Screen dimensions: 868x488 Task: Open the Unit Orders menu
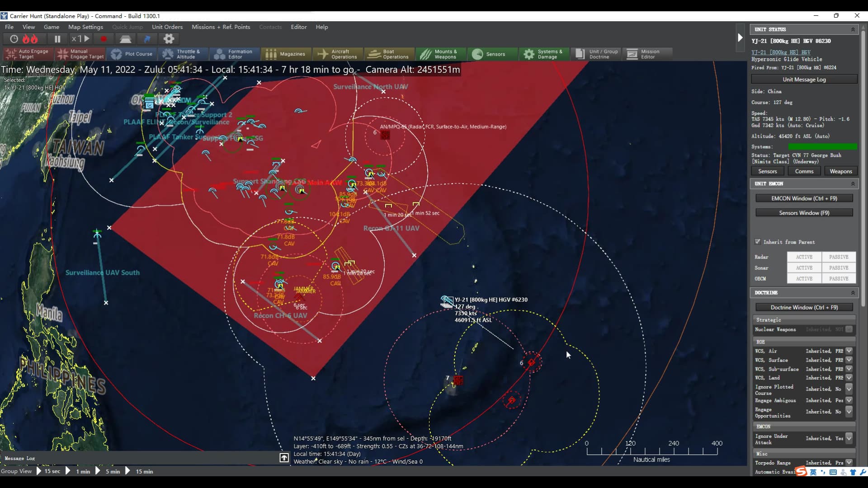click(167, 27)
